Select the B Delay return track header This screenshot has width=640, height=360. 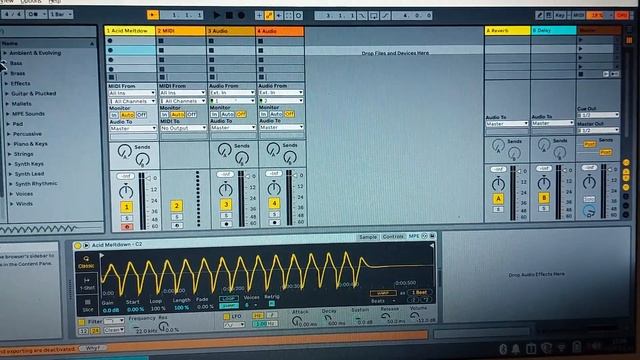pos(554,31)
